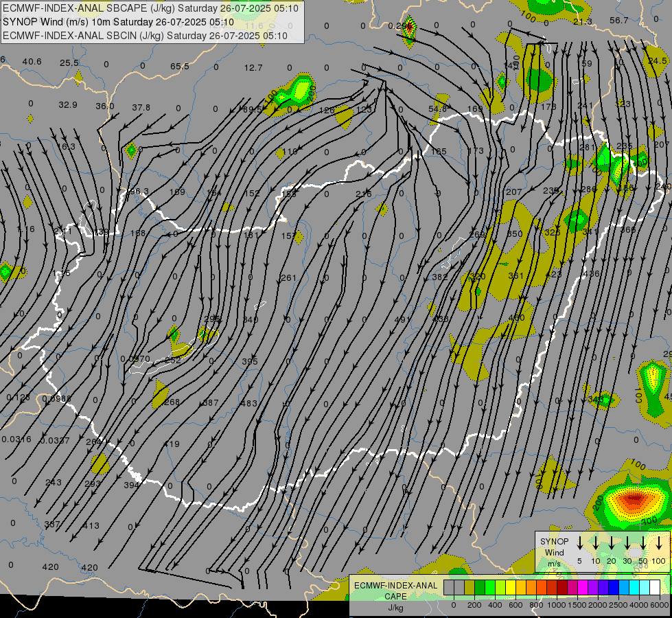Click the '6000' tick label on CAPE scale
This screenshot has width=672, height=618.
click(x=660, y=605)
